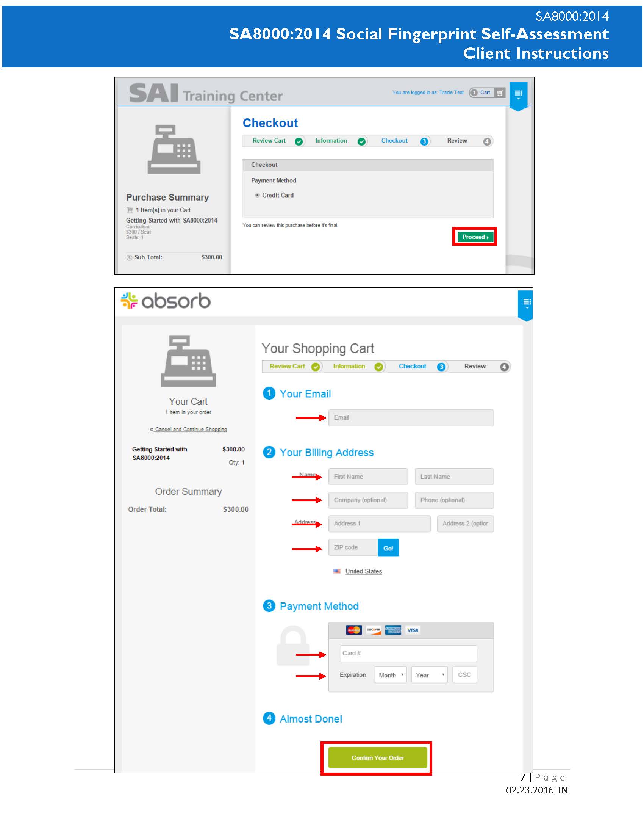This screenshot has height=834, width=644.
Task: Click the Address 2 optional field
Action: click(x=465, y=524)
